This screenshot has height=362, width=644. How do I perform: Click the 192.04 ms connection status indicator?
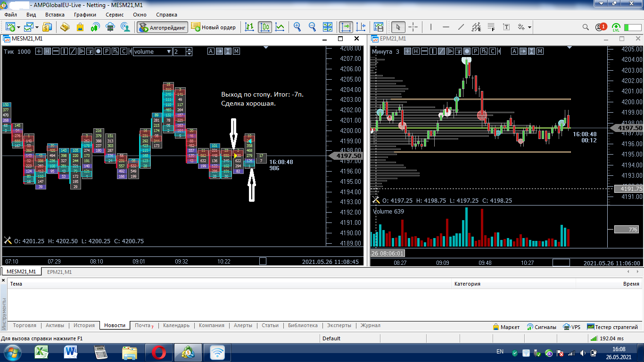click(607, 338)
